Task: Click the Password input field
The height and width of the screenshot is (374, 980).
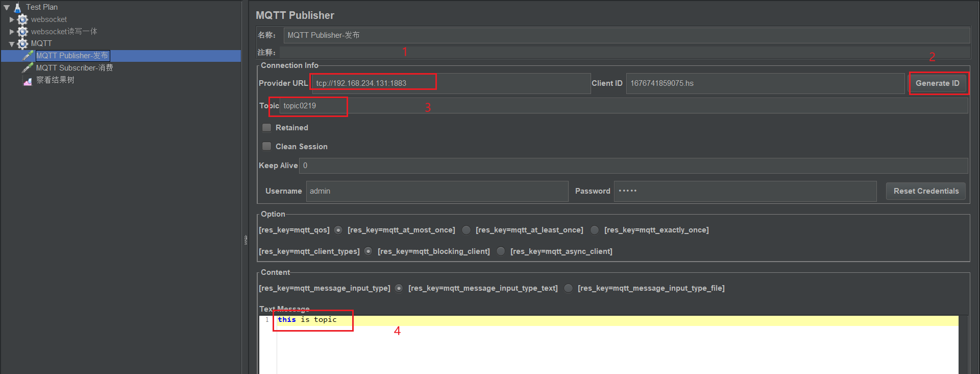Action: click(745, 191)
